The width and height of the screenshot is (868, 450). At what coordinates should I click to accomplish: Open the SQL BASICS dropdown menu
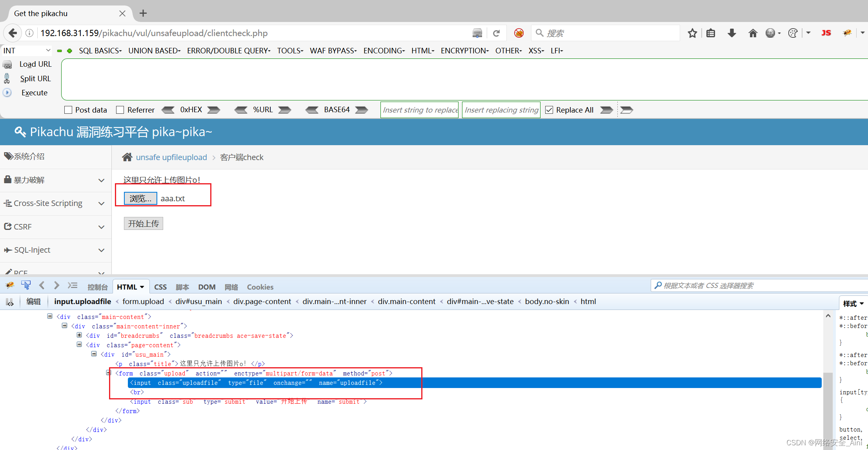pos(100,51)
